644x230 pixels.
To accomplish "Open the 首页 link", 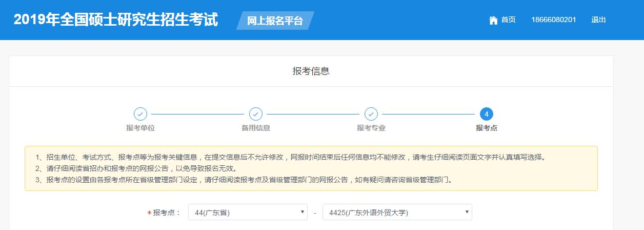I will tap(508, 20).
